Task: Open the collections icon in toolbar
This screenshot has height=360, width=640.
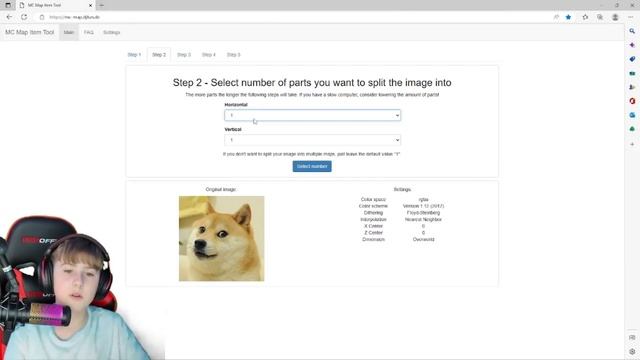Action: 600,17
